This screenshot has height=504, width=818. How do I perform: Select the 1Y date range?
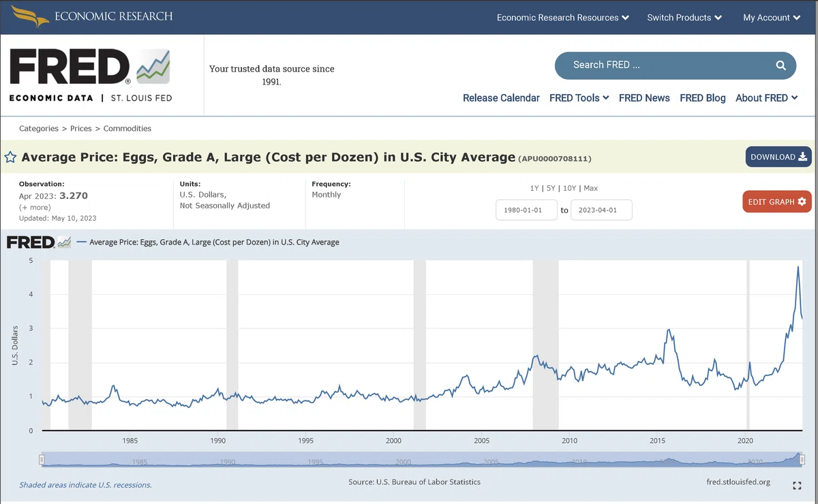click(x=534, y=188)
